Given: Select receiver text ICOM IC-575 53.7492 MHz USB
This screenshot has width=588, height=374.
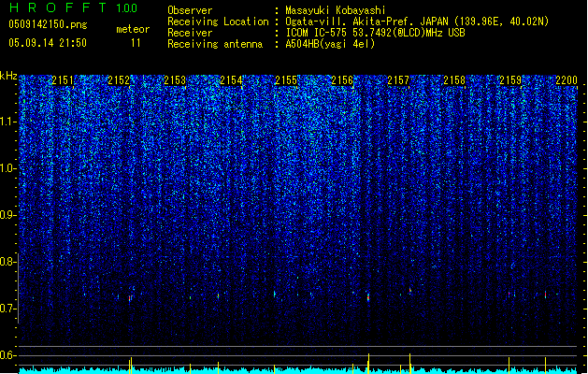Looking at the screenshot, I should 375,33.
